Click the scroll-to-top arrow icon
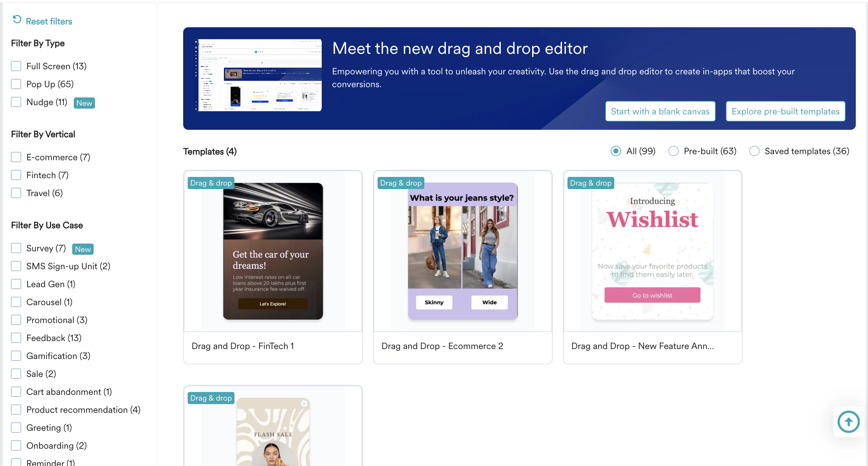868x466 pixels. click(x=848, y=421)
